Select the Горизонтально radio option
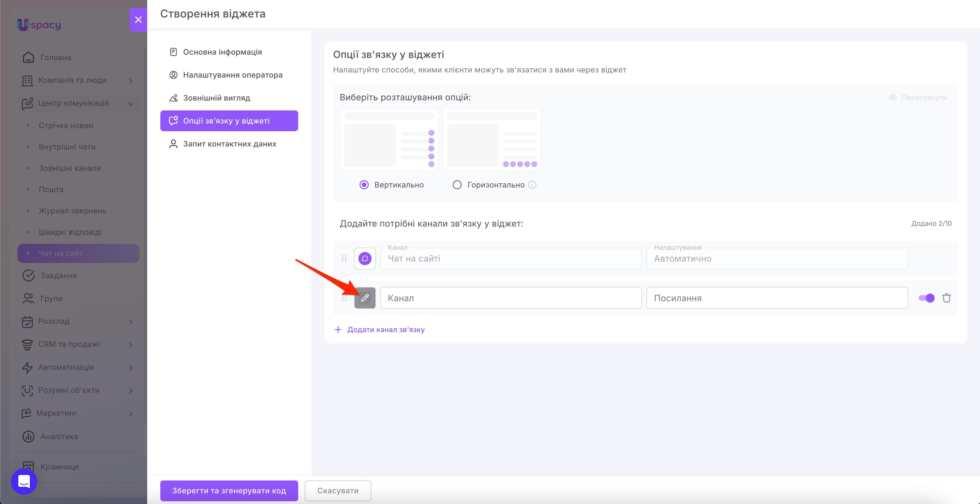The height and width of the screenshot is (504, 980). point(457,185)
